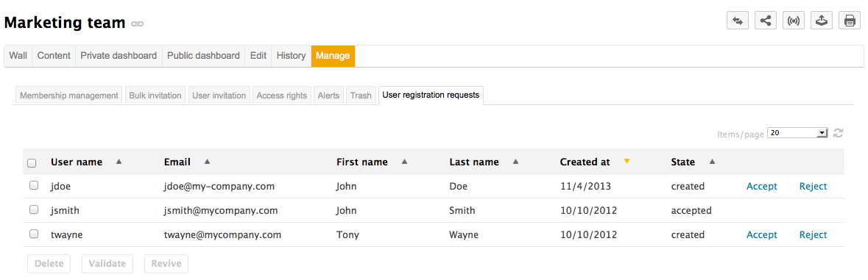The height and width of the screenshot is (280, 868).
Task: Click the Validate button
Action: click(x=107, y=263)
